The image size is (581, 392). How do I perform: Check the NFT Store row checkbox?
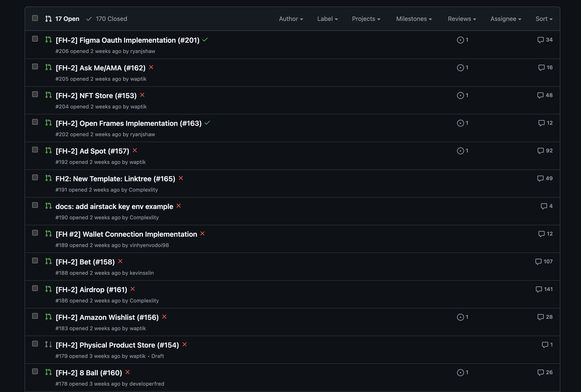(35, 94)
